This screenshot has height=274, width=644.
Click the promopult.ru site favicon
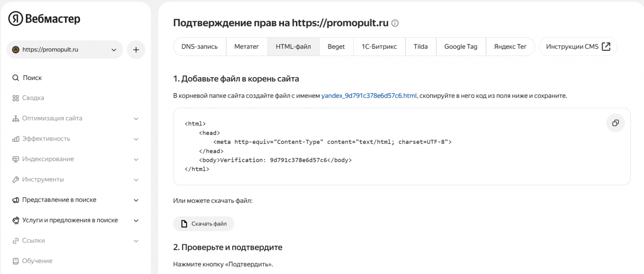tap(15, 50)
